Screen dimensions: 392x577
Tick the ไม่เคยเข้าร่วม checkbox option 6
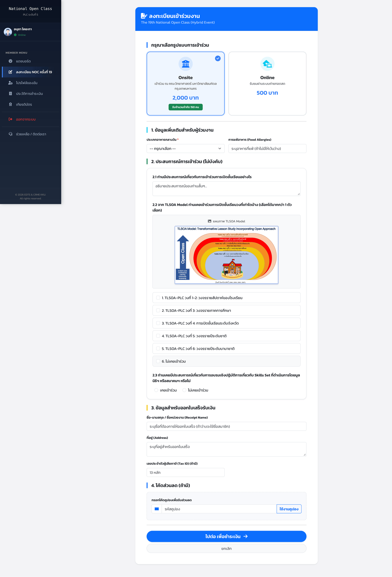[158, 361]
